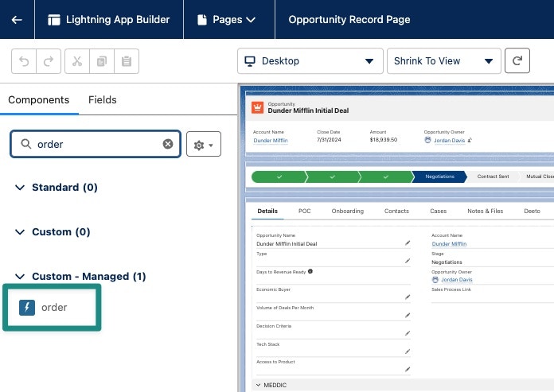Click the Lightning bolt icon beside order

(27, 308)
